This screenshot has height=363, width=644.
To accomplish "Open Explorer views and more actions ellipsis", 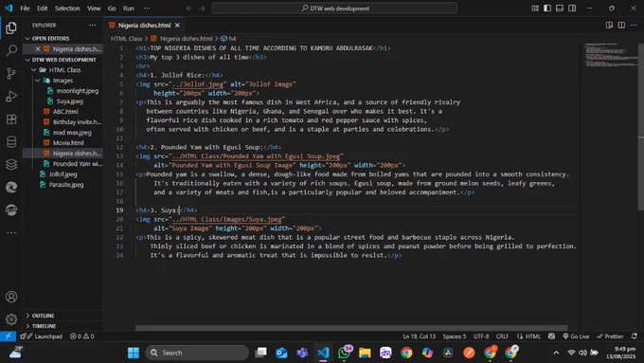I will coord(93,25).
